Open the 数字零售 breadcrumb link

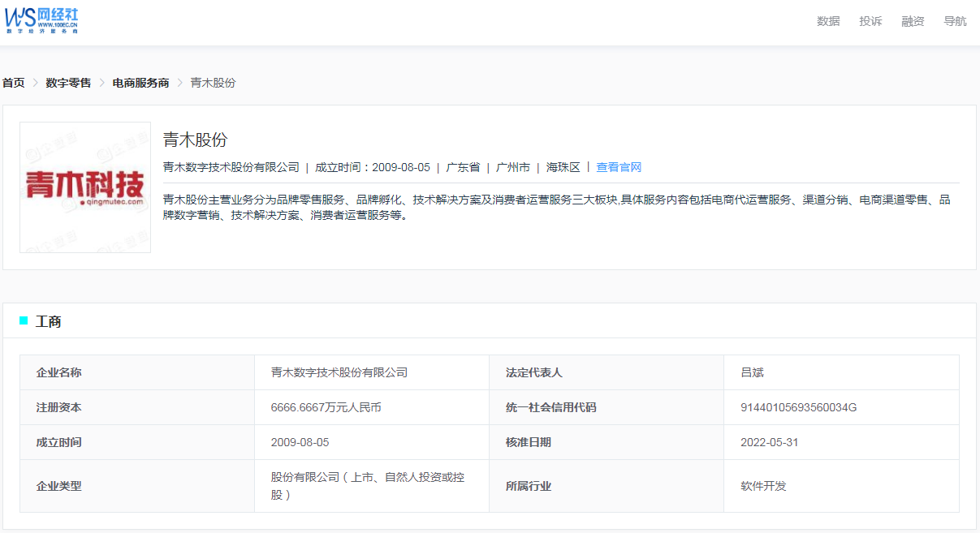[x=68, y=83]
